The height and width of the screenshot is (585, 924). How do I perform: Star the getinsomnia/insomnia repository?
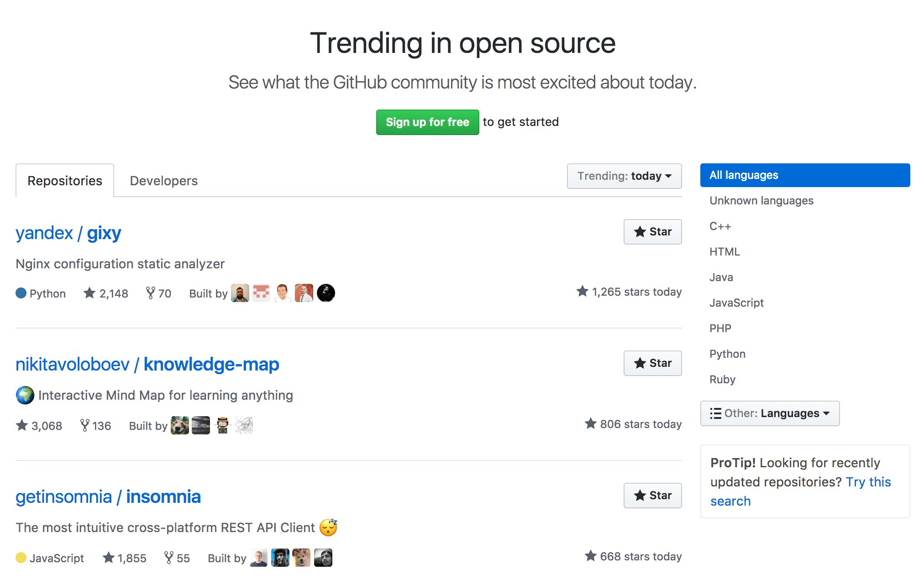click(x=652, y=496)
